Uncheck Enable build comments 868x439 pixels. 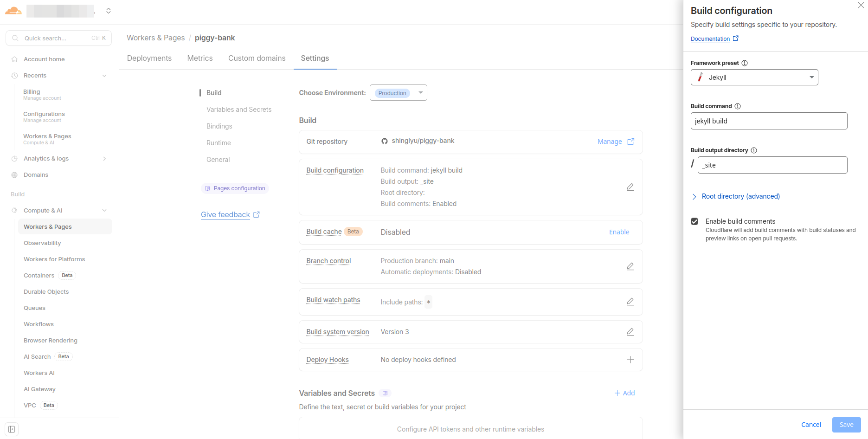(x=694, y=221)
